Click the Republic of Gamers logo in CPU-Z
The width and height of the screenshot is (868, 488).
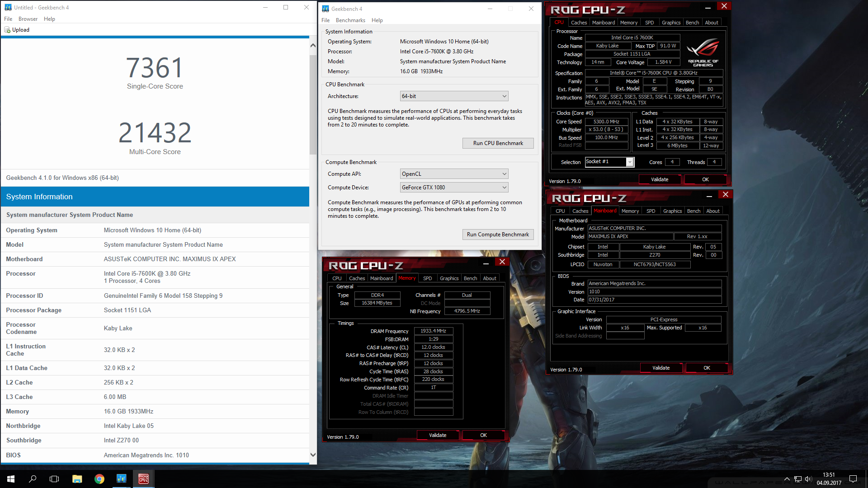click(703, 53)
